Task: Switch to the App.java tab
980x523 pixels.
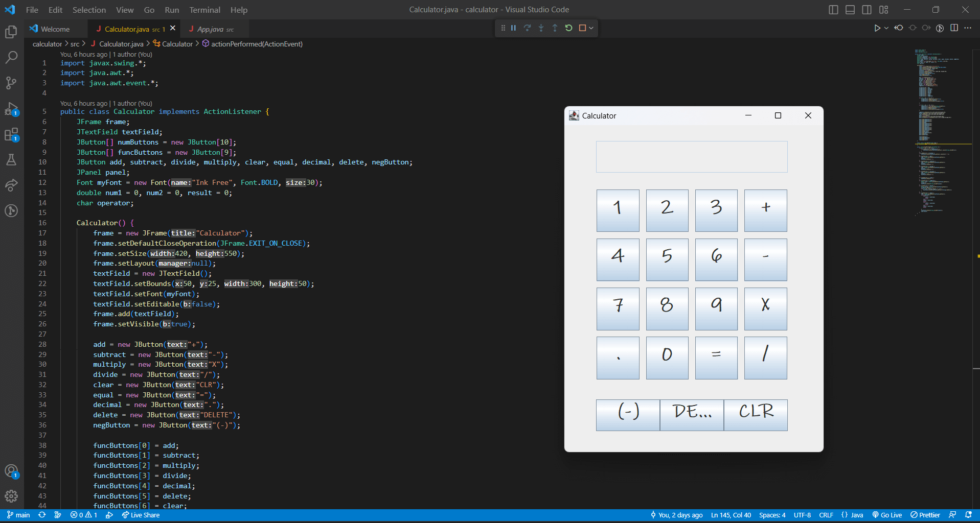Action: click(x=211, y=29)
